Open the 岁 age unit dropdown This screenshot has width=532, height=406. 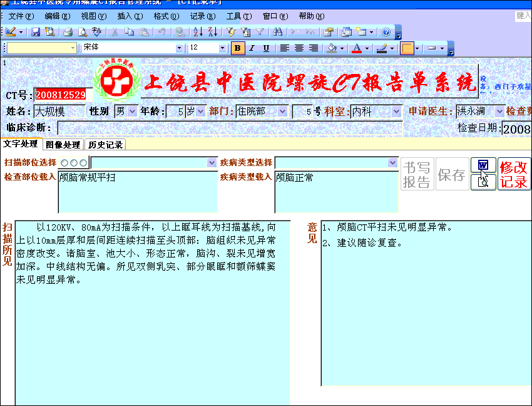[x=201, y=112]
